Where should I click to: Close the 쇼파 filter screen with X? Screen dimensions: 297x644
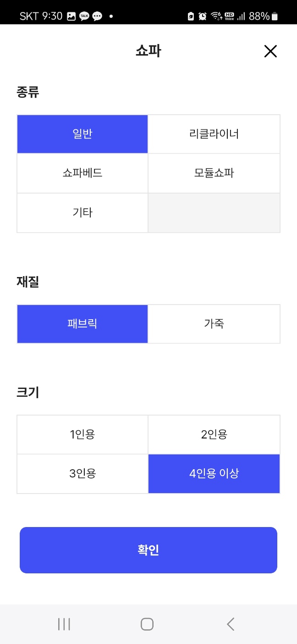(x=270, y=51)
